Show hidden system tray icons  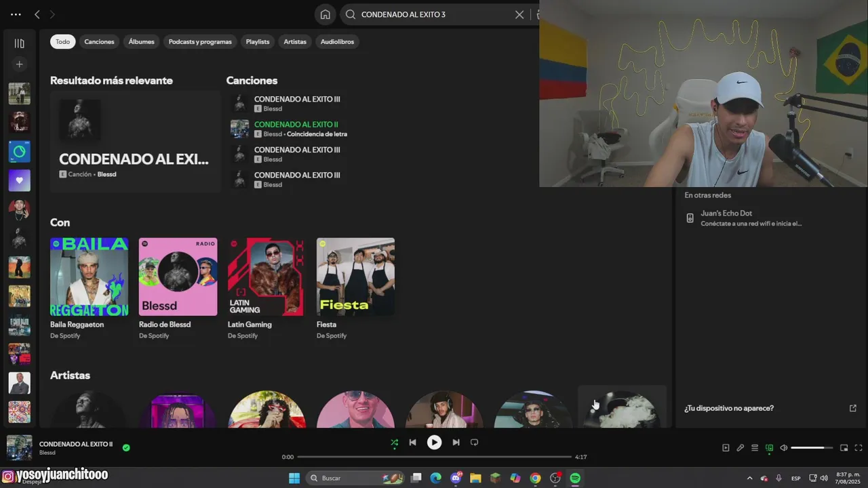749,479
